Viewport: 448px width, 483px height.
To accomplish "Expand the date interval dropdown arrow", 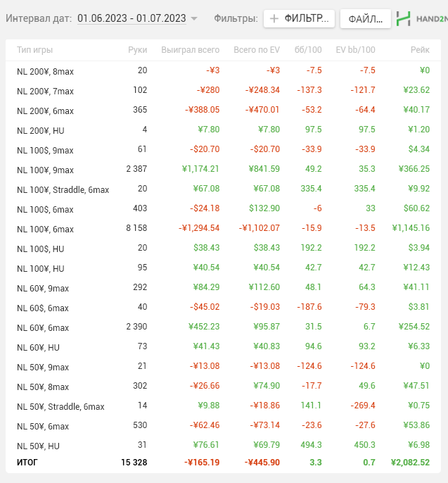I will coord(194,19).
